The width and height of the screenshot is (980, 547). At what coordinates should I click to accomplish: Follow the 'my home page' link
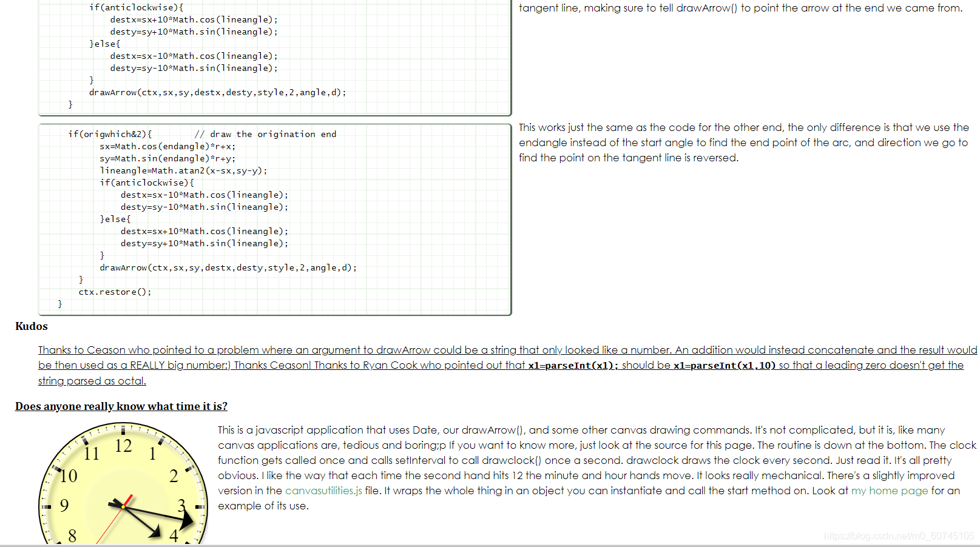[x=890, y=491]
